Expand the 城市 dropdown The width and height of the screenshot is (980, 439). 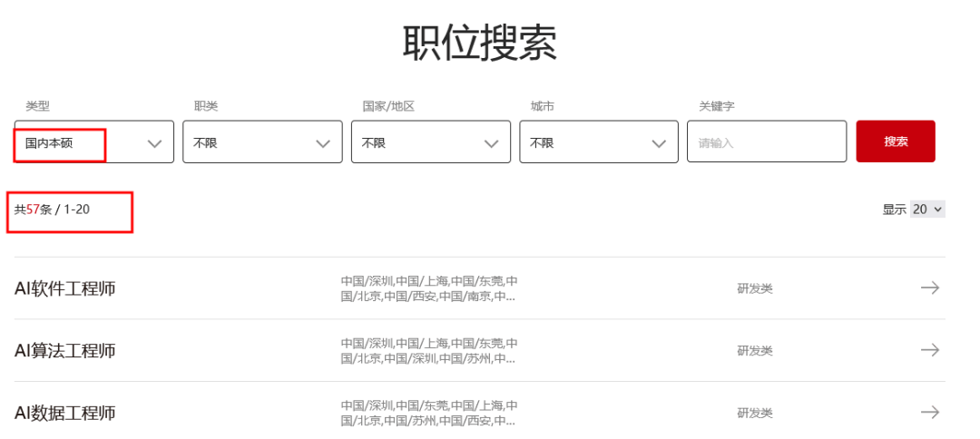598,142
